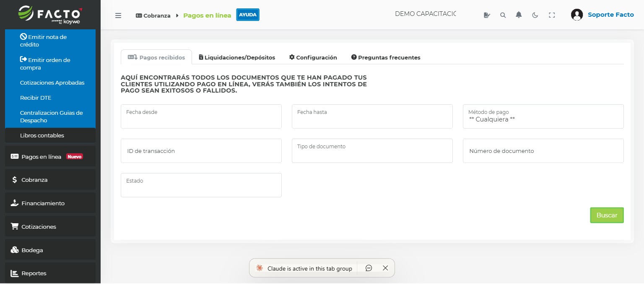This screenshot has width=644, height=284.
Task: Open the Configuración tab
Action: (312, 57)
